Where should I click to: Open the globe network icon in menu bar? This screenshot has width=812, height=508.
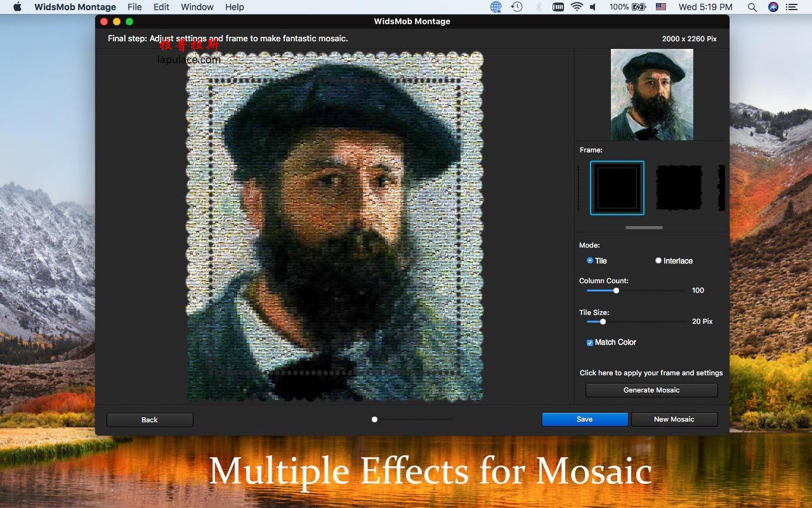(x=496, y=7)
